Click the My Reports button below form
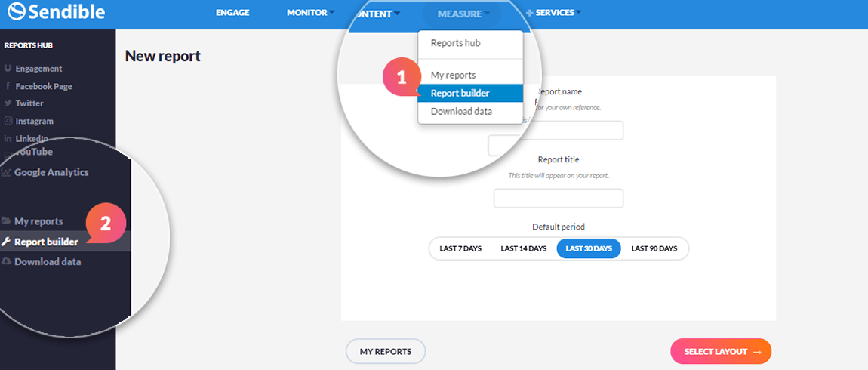 (x=385, y=351)
